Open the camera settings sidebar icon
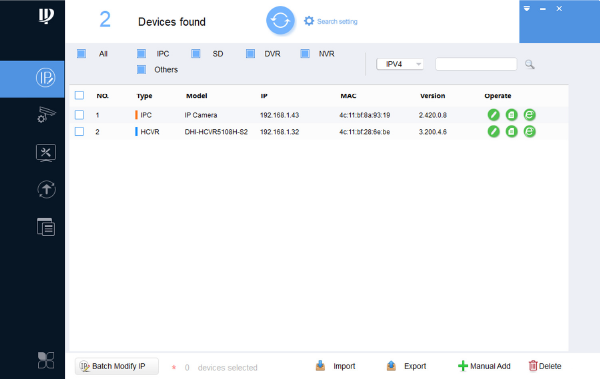This screenshot has width=600, height=380. pyautogui.click(x=46, y=115)
